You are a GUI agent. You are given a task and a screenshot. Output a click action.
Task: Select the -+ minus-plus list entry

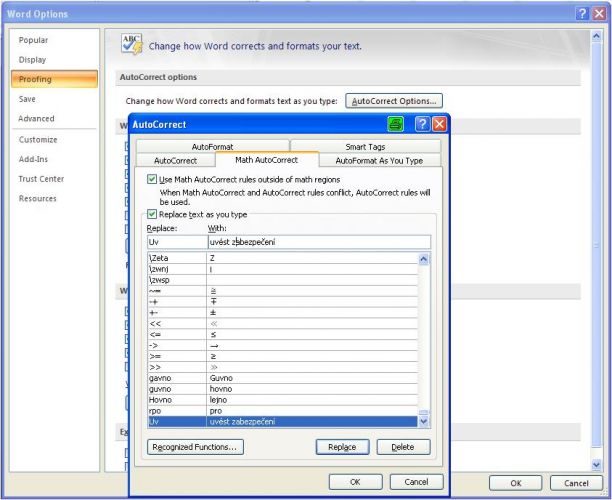point(283,302)
